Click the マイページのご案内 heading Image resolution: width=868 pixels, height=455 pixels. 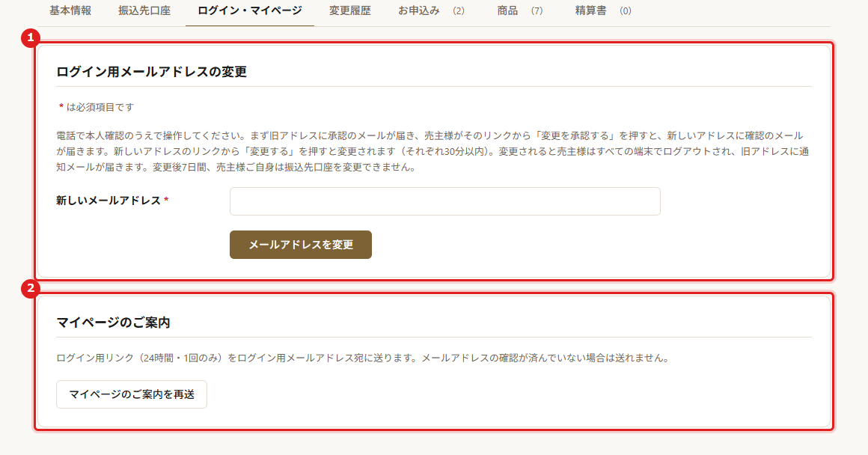click(x=113, y=323)
